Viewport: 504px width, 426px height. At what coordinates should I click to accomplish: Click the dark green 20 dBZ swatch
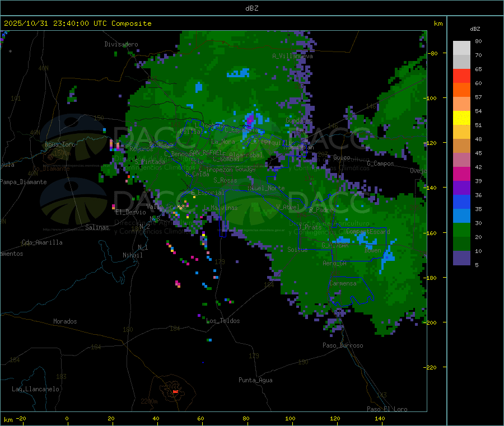coord(461,244)
